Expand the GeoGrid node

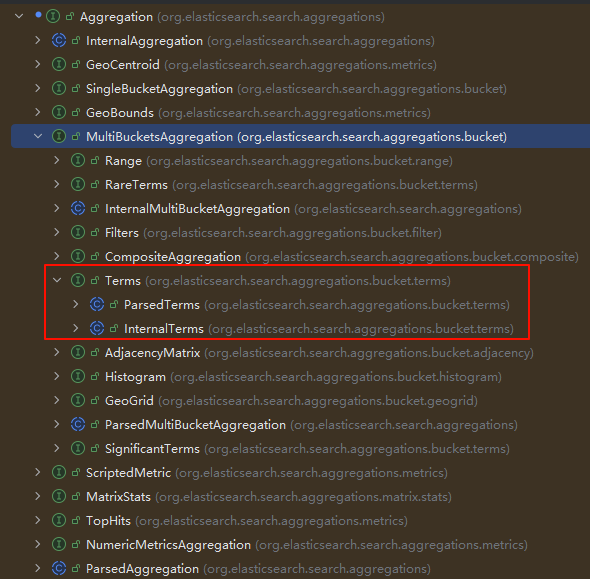[57, 400]
